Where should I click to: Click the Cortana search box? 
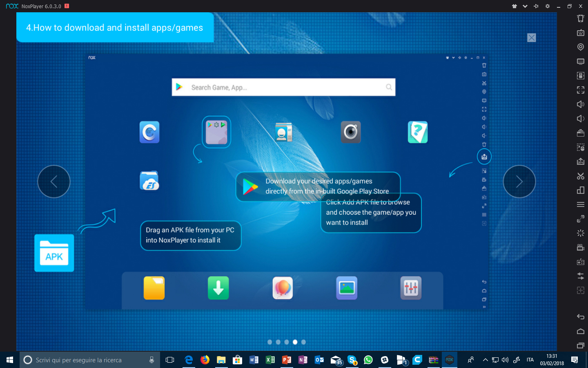pyautogui.click(x=90, y=360)
